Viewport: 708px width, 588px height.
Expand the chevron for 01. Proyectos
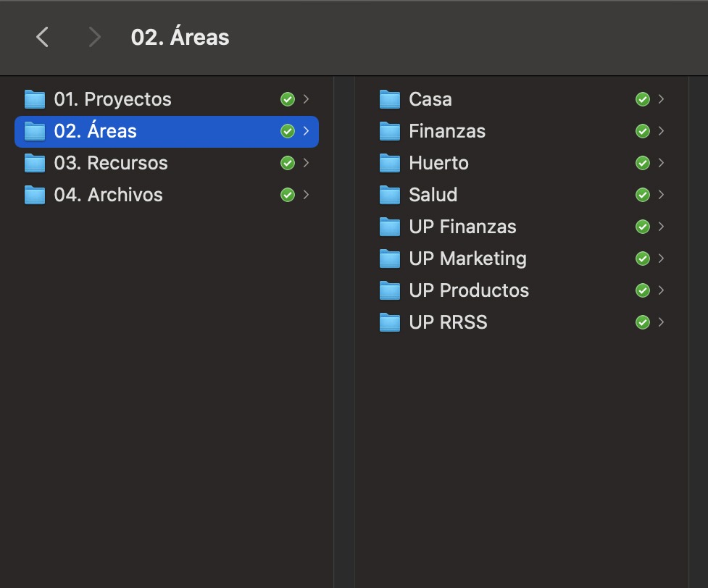click(x=306, y=98)
